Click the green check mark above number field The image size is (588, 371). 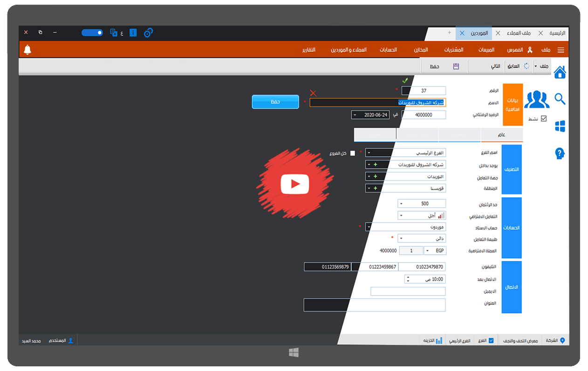click(x=405, y=81)
